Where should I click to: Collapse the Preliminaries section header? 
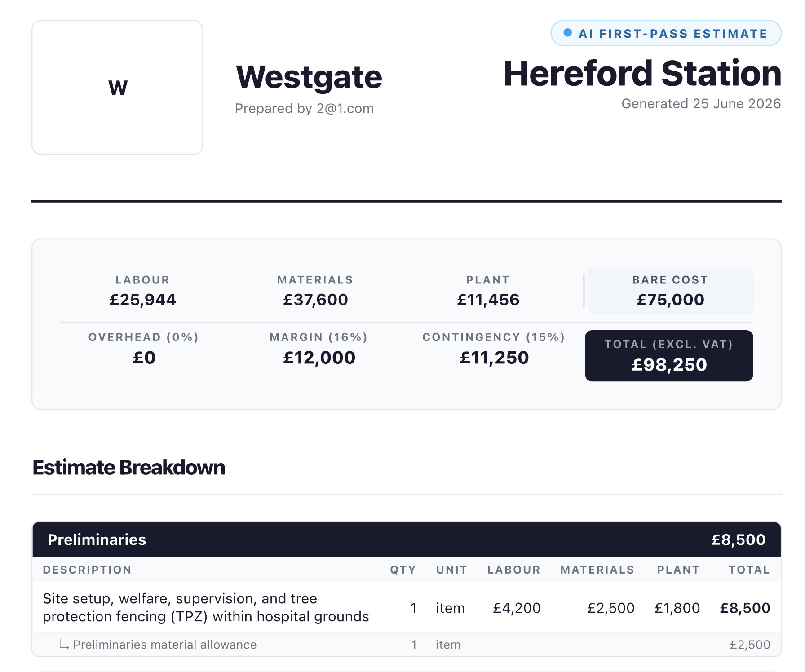tap(407, 539)
